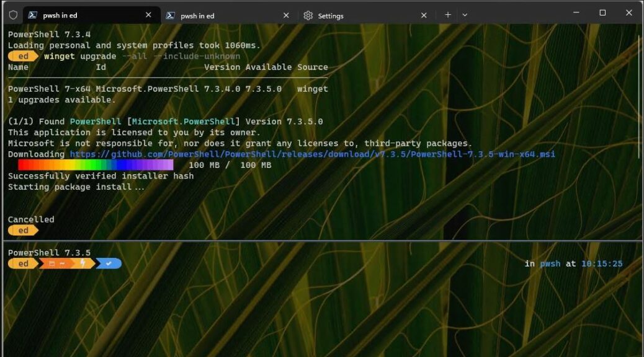Click the gear icon on the Settings tab
The image size is (644, 357).
(x=308, y=15)
